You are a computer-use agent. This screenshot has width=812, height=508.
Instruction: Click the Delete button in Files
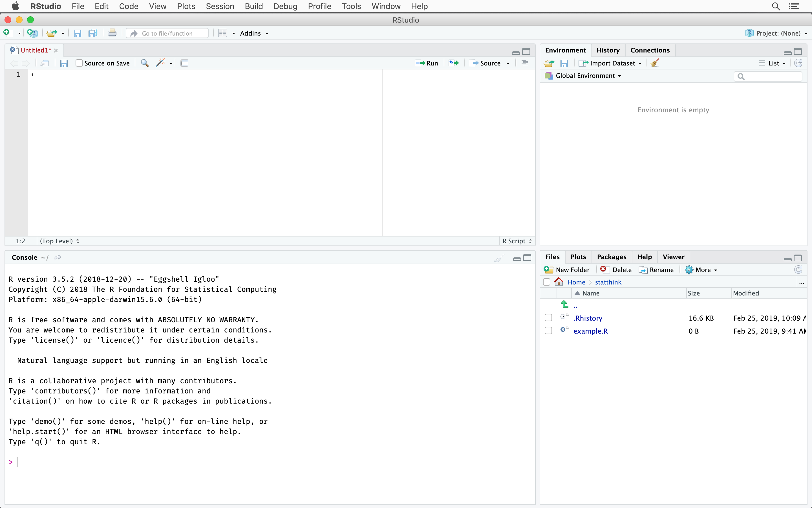(616, 270)
